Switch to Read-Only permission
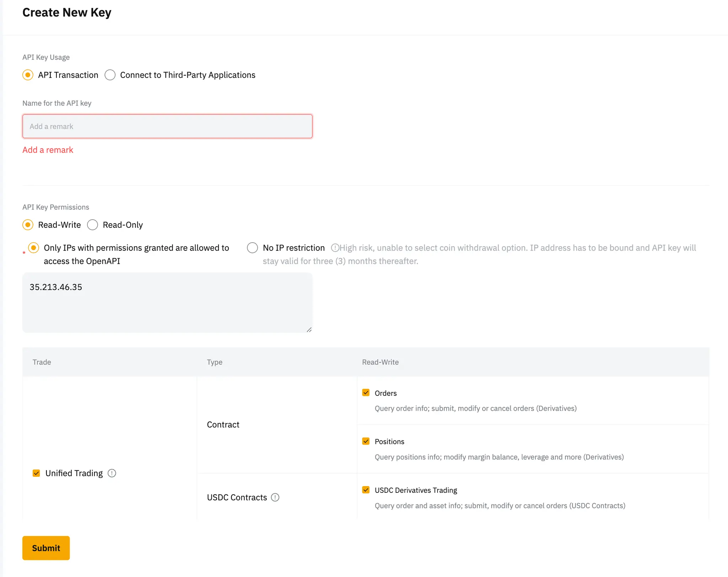Image resolution: width=728 pixels, height=577 pixels. pos(93,225)
